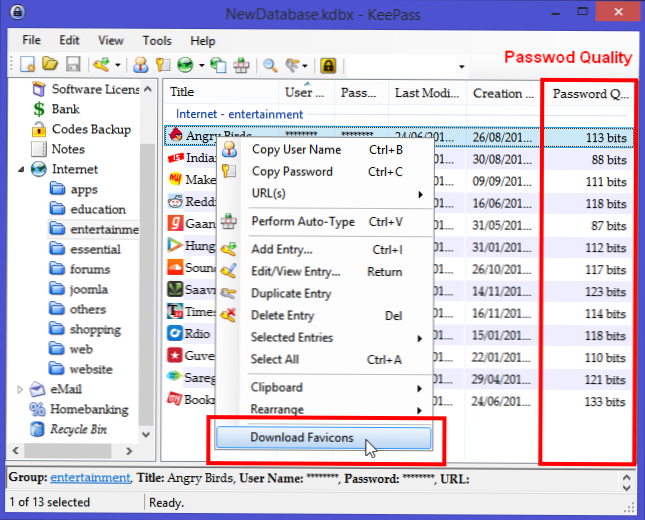Click the Lock Workspace padlock icon
Screen dimensions: 645x520
tap(328, 66)
